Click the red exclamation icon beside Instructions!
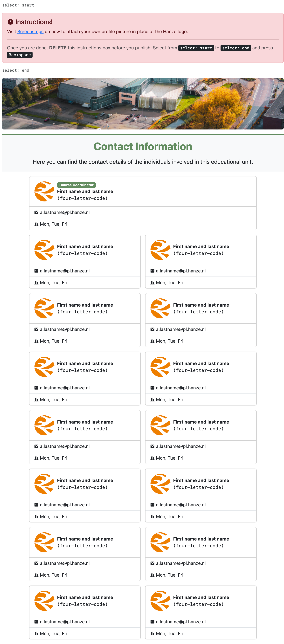The image size is (284, 644). 10,22
